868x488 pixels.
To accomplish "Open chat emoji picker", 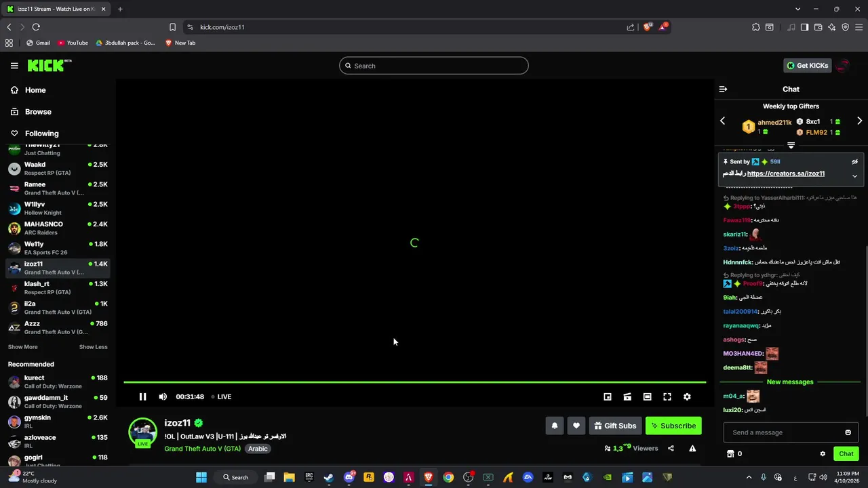I will coord(848,432).
